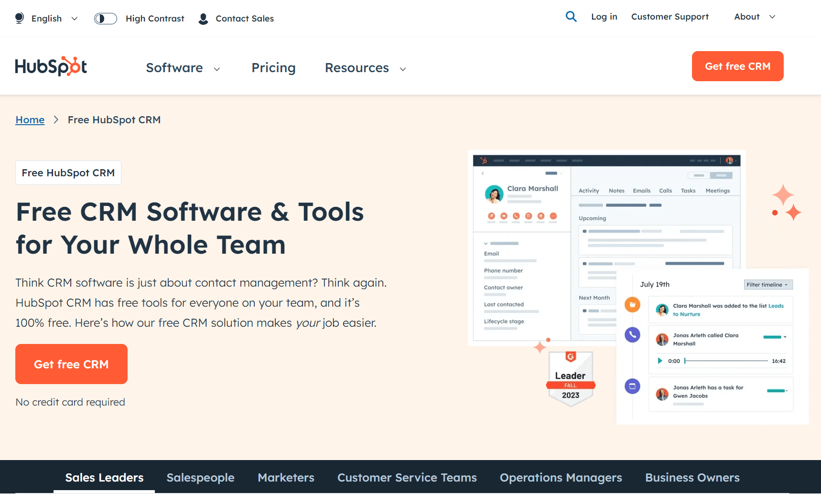This screenshot has width=821, height=504.
Task: Click the Free HubSpot CRM tag label
Action: (x=68, y=173)
